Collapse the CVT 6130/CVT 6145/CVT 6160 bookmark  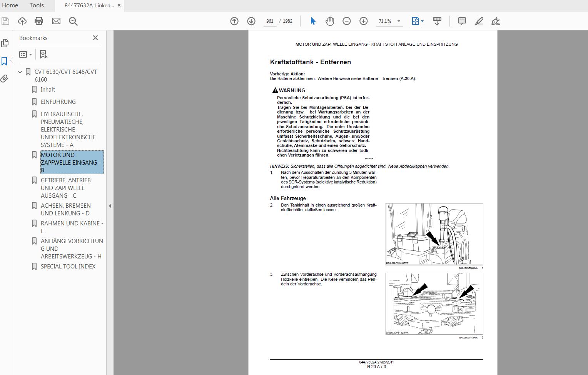pos(20,72)
